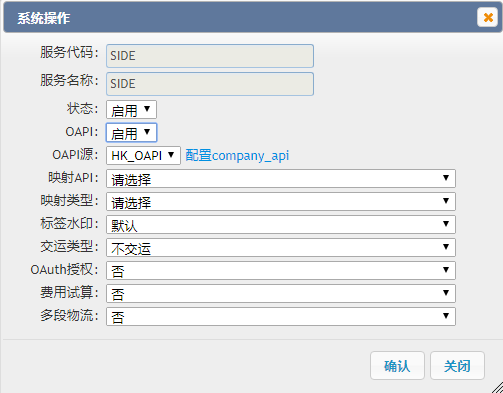The image size is (503, 393).
Task: Follow the 配置company_api link
Action: click(x=237, y=156)
